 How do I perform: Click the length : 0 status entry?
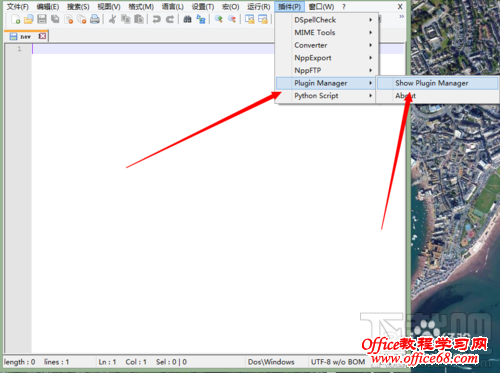20,362
